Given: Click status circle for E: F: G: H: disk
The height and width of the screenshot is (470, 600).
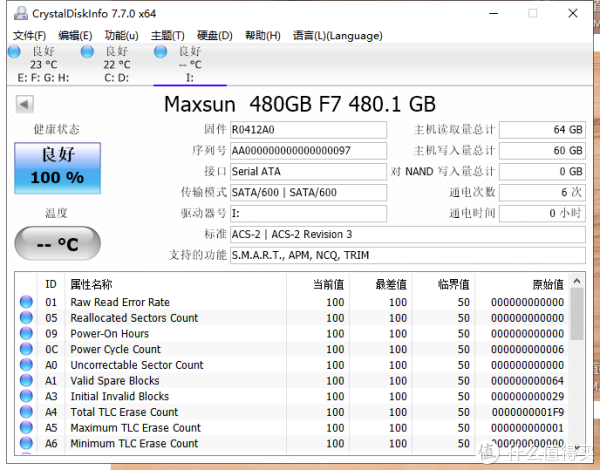Looking at the screenshot, I should [14, 51].
